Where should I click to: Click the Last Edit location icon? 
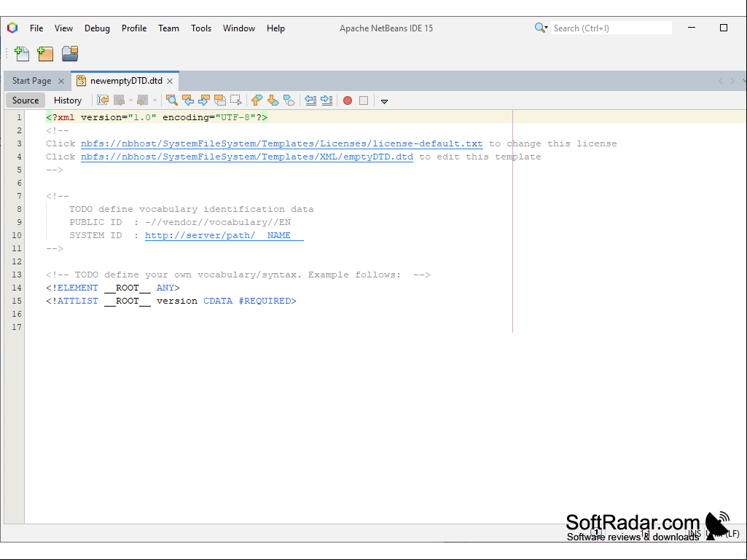tap(103, 100)
